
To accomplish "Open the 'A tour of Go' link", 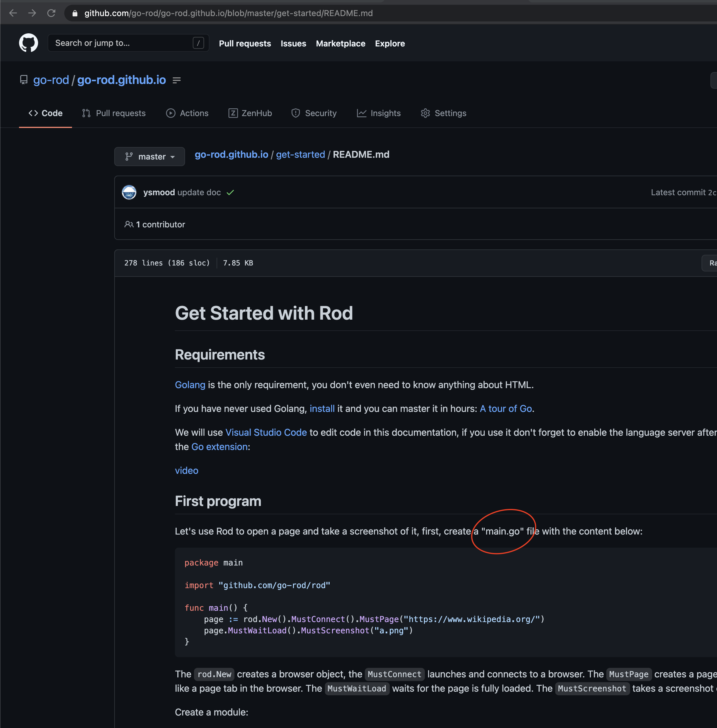I will 506,408.
